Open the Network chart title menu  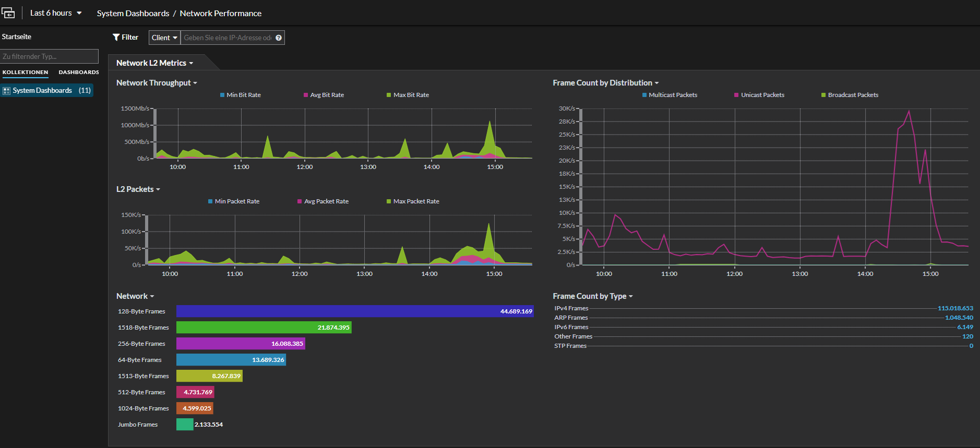[135, 296]
